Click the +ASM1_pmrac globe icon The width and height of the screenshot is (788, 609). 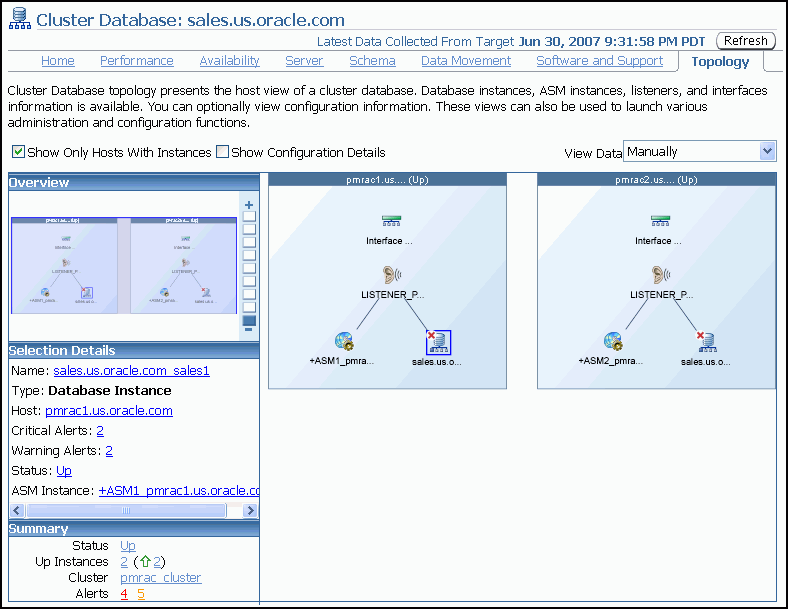[x=345, y=340]
